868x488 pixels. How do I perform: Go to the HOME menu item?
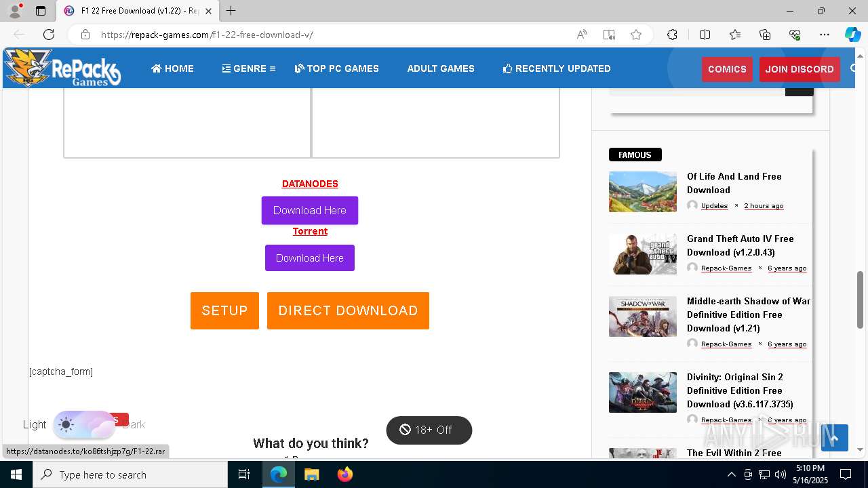172,68
